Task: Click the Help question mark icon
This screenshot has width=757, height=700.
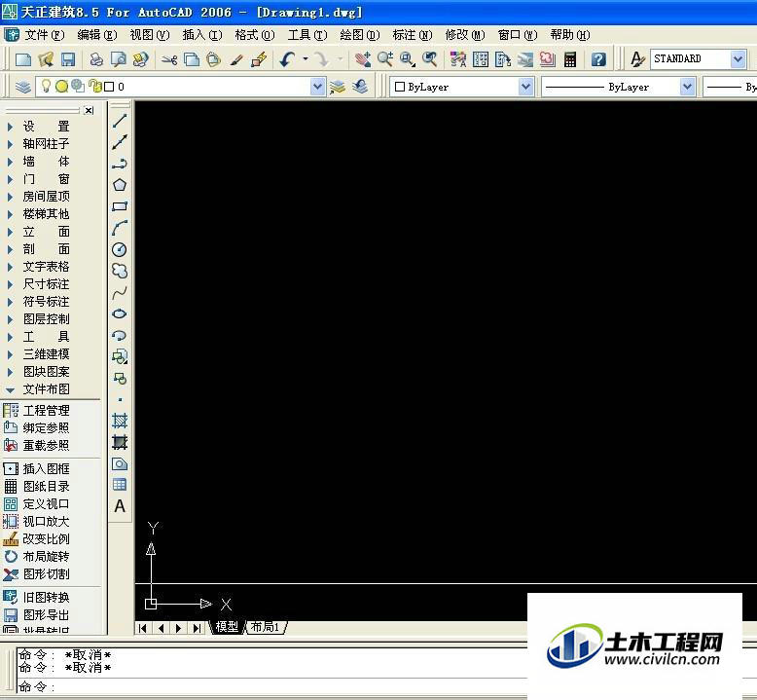Action: coord(598,59)
